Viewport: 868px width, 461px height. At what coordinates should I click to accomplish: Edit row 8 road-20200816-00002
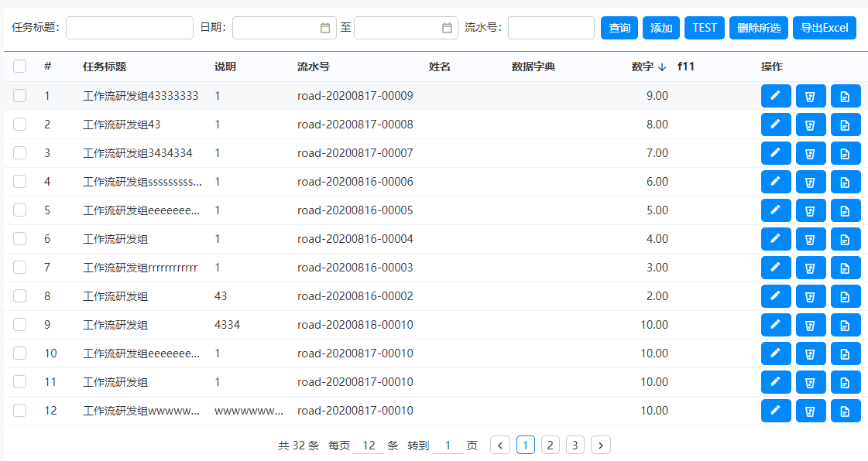(776, 296)
